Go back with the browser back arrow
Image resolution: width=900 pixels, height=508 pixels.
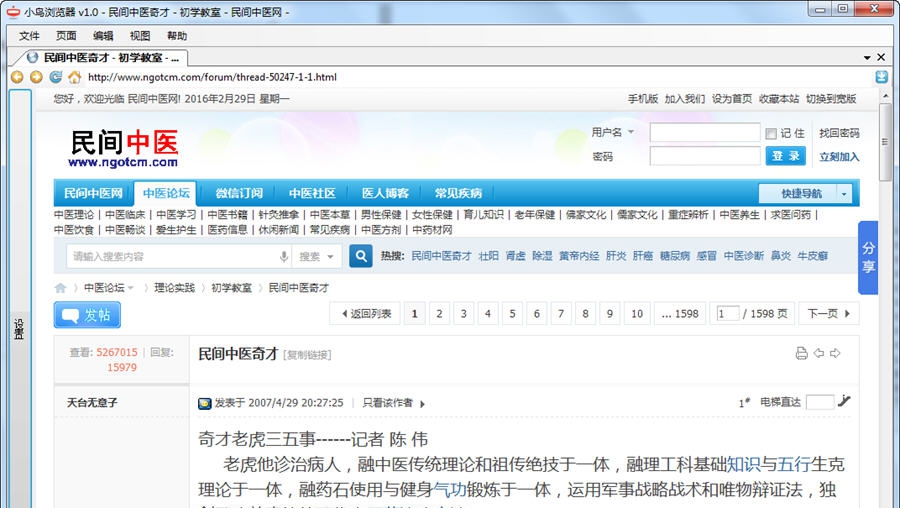(x=17, y=77)
